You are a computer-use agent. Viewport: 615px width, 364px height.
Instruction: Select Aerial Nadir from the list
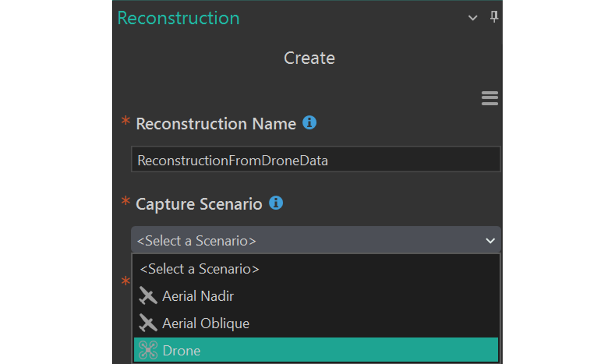tap(198, 296)
